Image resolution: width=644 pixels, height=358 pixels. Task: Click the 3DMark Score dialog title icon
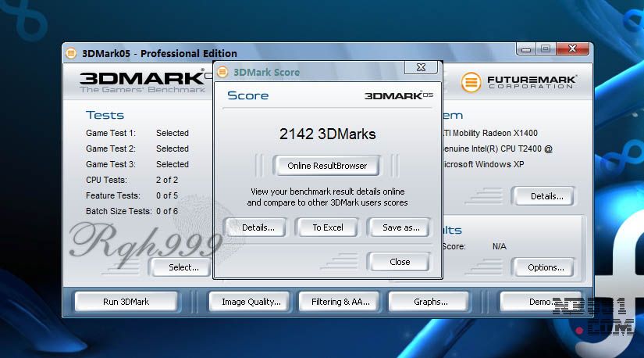click(222, 72)
